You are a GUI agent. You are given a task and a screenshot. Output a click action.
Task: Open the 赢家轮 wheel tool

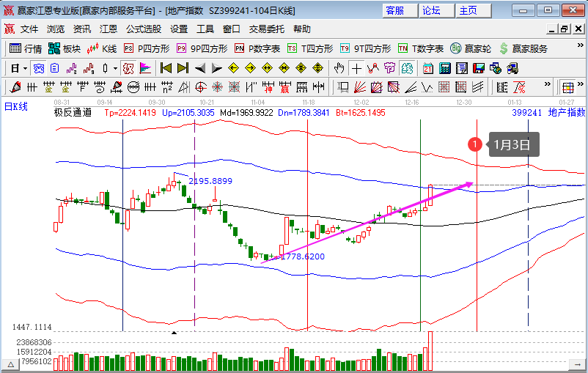point(471,48)
